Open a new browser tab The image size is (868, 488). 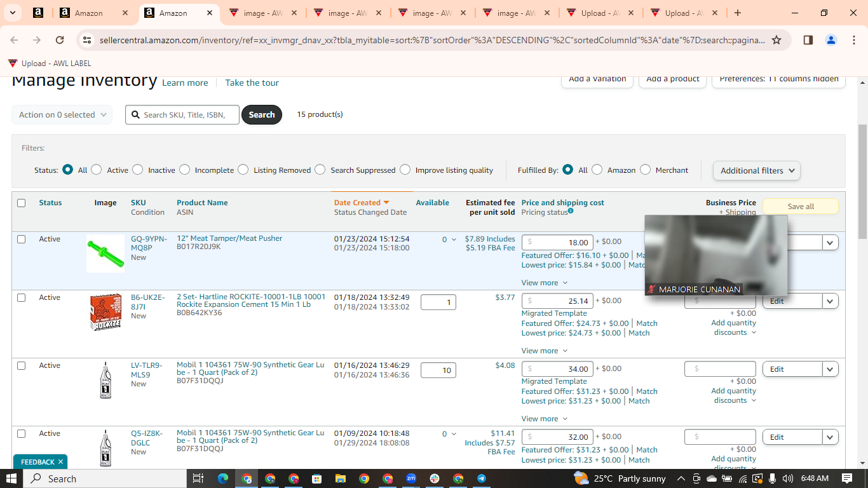pos(737,13)
